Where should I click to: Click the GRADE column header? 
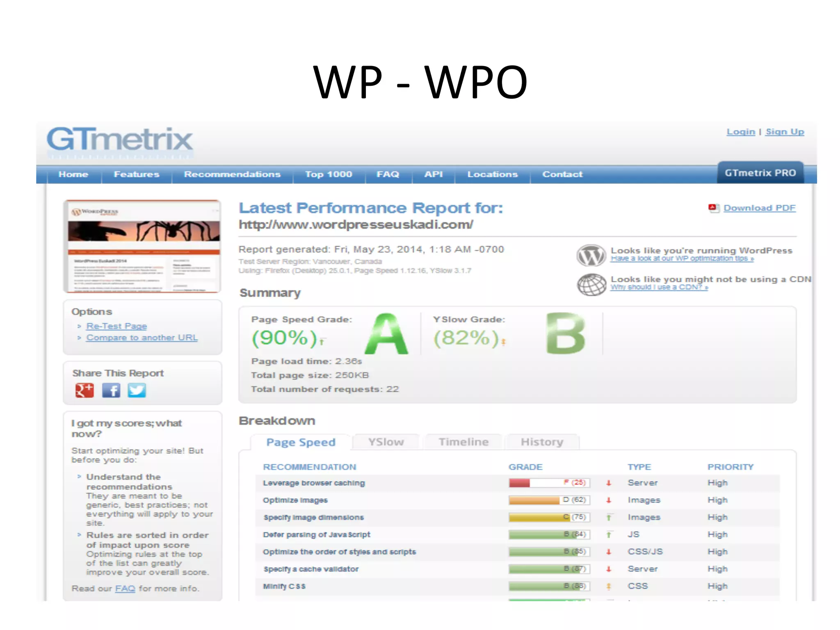tap(525, 467)
